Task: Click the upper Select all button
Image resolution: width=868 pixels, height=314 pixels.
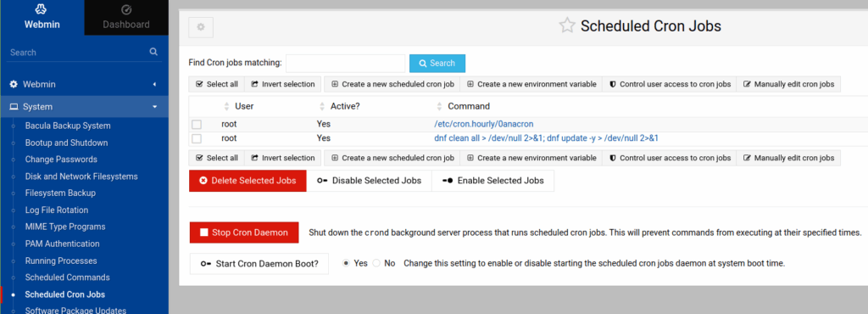Action: [x=216, y=84]
